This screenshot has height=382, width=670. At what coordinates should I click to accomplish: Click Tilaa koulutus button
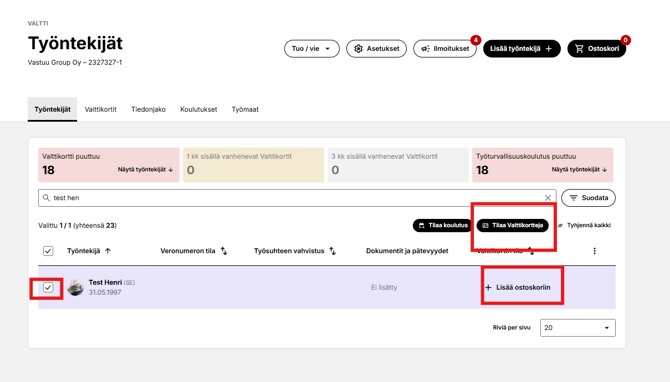tap(443, 225)
